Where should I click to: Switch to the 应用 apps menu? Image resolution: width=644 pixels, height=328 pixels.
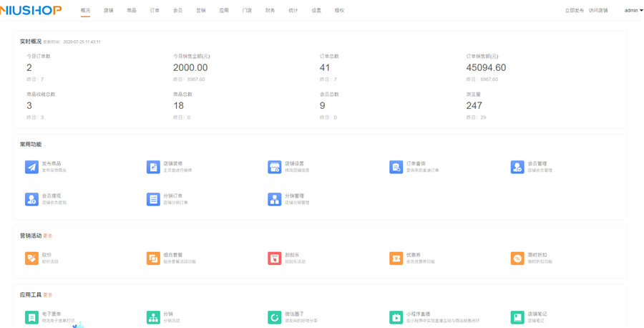[224, 11]
